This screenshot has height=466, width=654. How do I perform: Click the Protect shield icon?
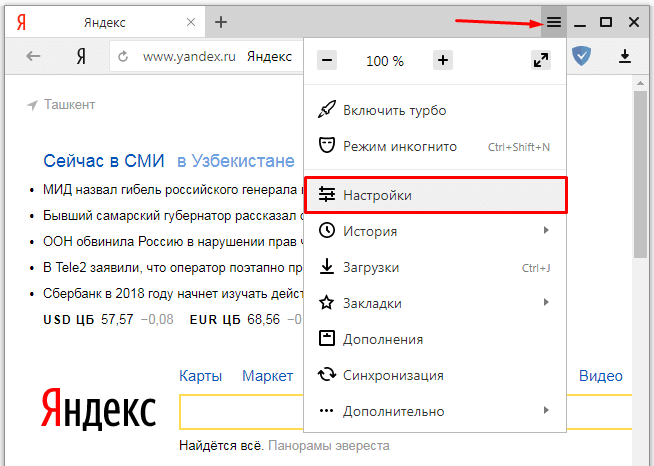[581, 56]
